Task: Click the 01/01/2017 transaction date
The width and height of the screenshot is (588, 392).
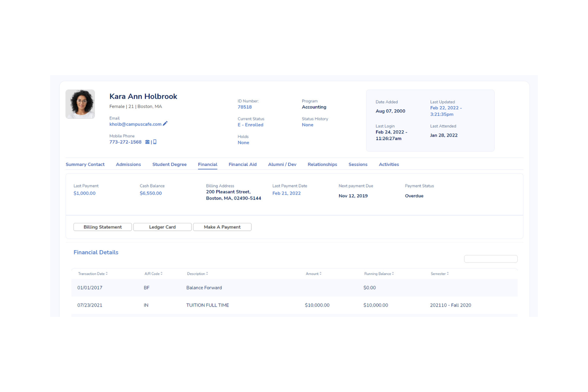Action: pos(90,288)
